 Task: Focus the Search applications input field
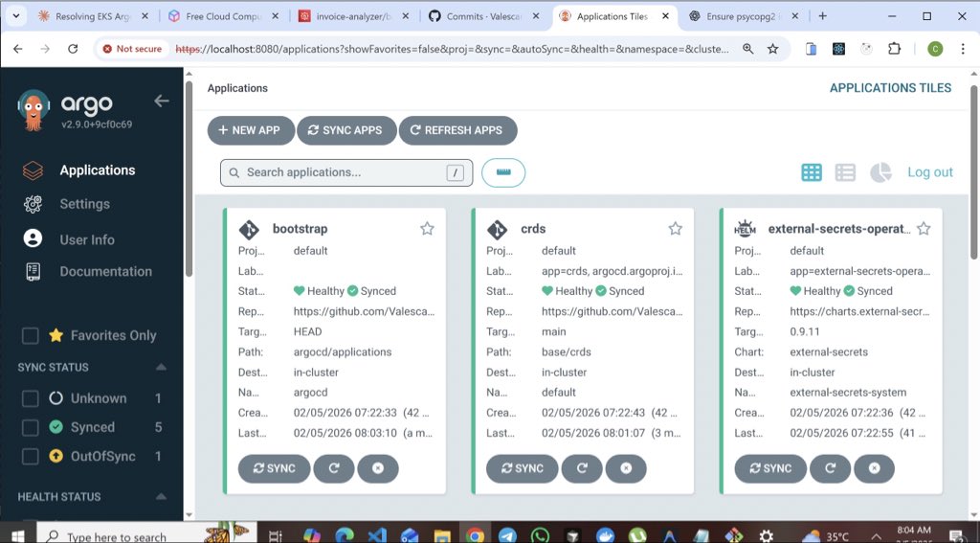pos(346,172)
